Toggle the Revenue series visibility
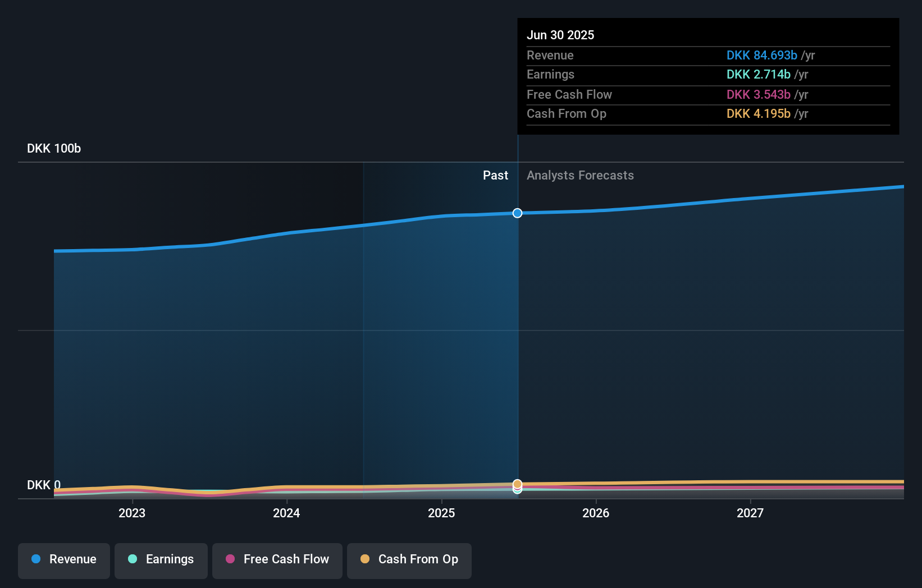The width and height of the screenshot is (922, 588). (x=63, y=561)
